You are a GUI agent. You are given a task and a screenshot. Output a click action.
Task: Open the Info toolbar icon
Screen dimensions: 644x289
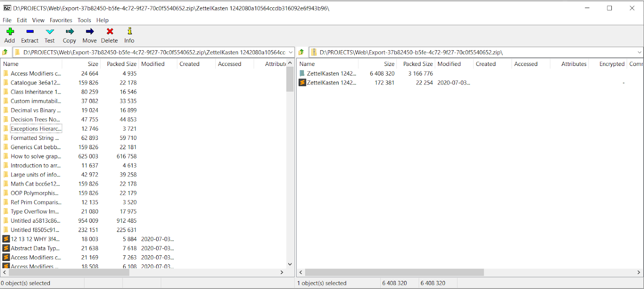click(129, 31)
